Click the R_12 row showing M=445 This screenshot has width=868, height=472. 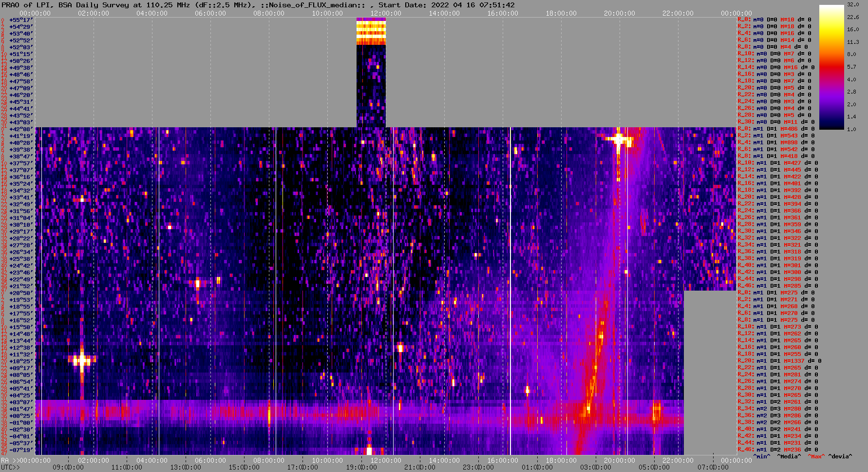(x=778, y=170)
